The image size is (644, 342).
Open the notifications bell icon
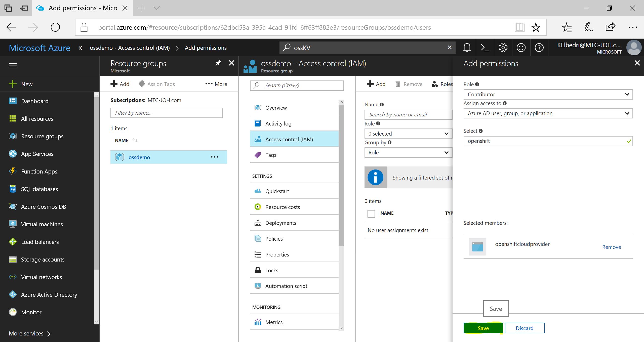(x=467, y=48)
